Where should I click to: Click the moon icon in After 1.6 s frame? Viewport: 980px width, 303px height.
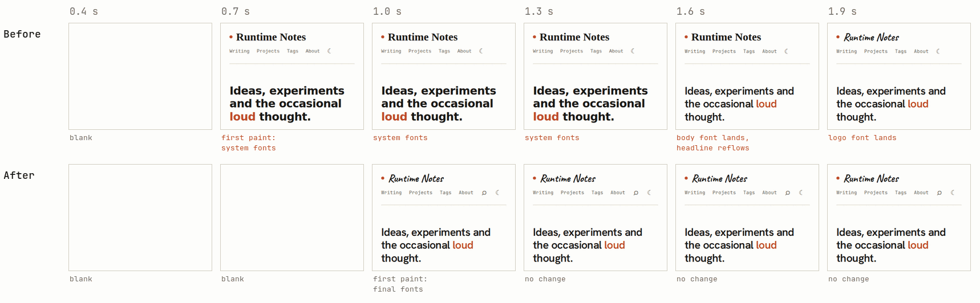click(801, 193)
